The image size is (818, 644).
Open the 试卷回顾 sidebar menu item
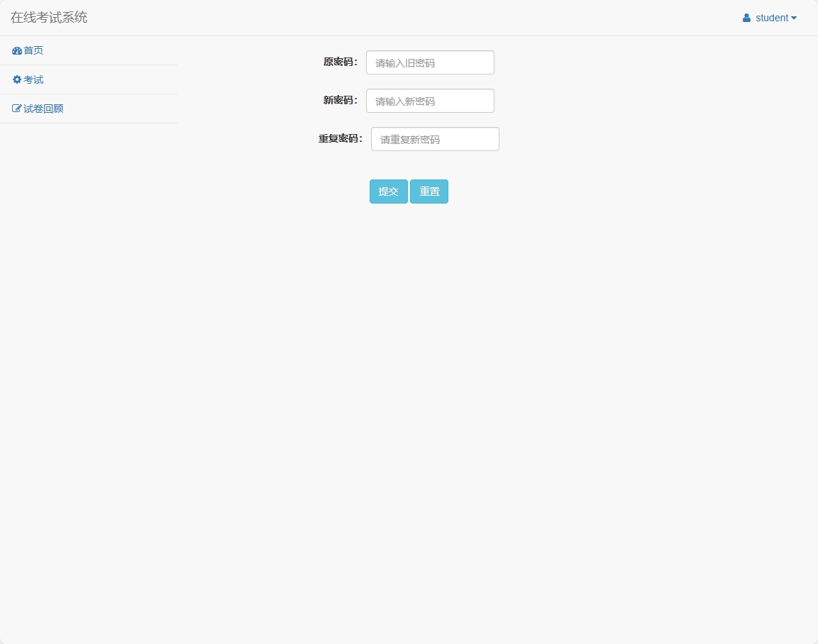(x=89, y=109)
